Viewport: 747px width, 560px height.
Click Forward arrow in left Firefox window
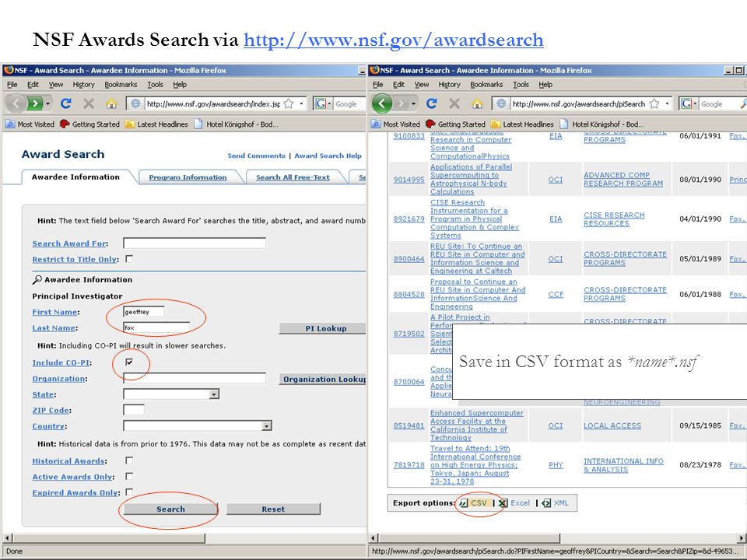(34, 103)
